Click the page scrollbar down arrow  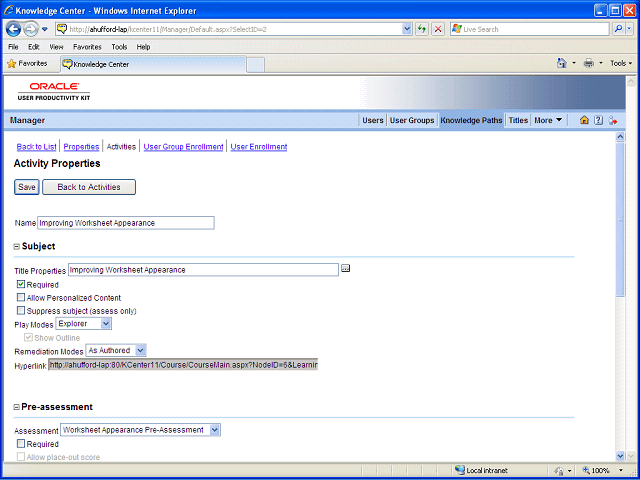620,456
